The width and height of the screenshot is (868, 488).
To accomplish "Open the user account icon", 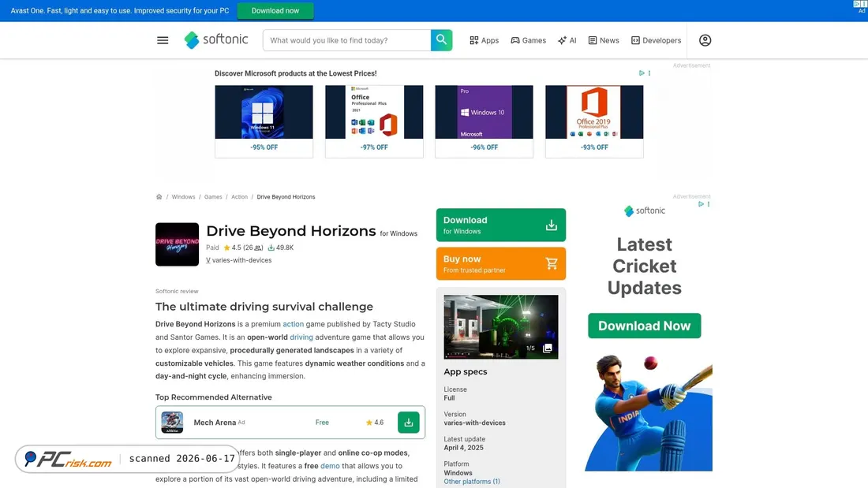I will pyautogui.click(x=705, y=40).
